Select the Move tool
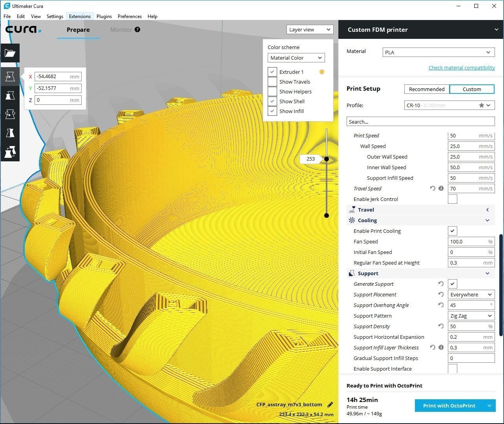Screen dimensions: 504x424 (10, 77)
